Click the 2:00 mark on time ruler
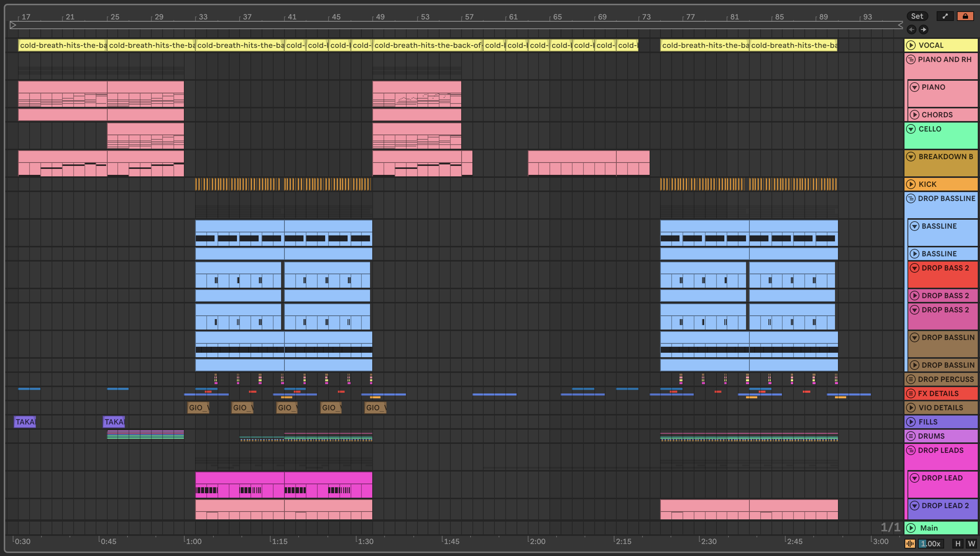980x556 pixels. tap(537, 541)
